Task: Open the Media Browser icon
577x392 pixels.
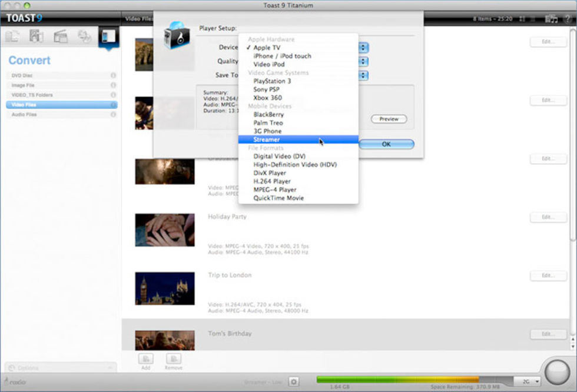Action: pyautogui.click(x=551, y=19)
